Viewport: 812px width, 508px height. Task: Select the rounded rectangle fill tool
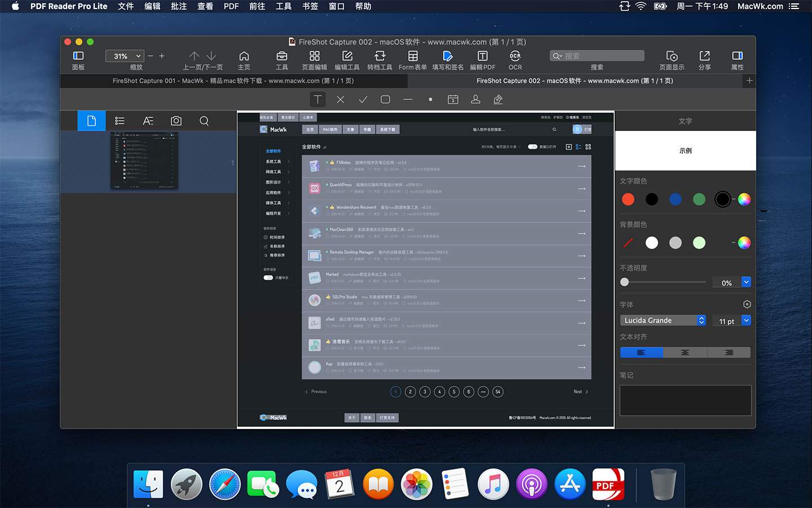(x=386, y=99)
